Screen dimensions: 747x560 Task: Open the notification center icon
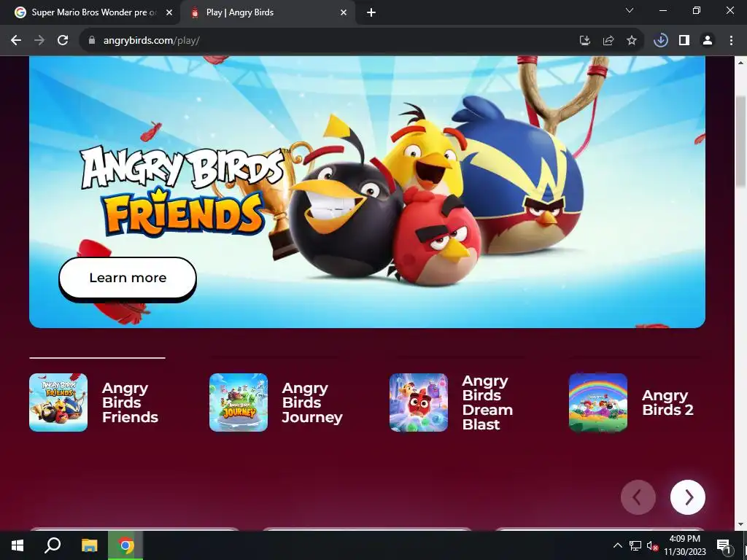tap(724, 545)
